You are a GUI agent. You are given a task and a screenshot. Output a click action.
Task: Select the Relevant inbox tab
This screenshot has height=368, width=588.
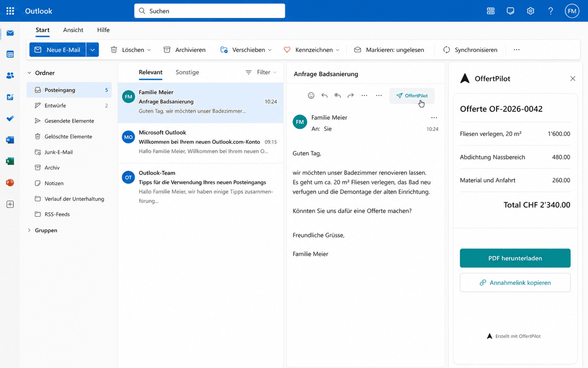tap(151, 72)
